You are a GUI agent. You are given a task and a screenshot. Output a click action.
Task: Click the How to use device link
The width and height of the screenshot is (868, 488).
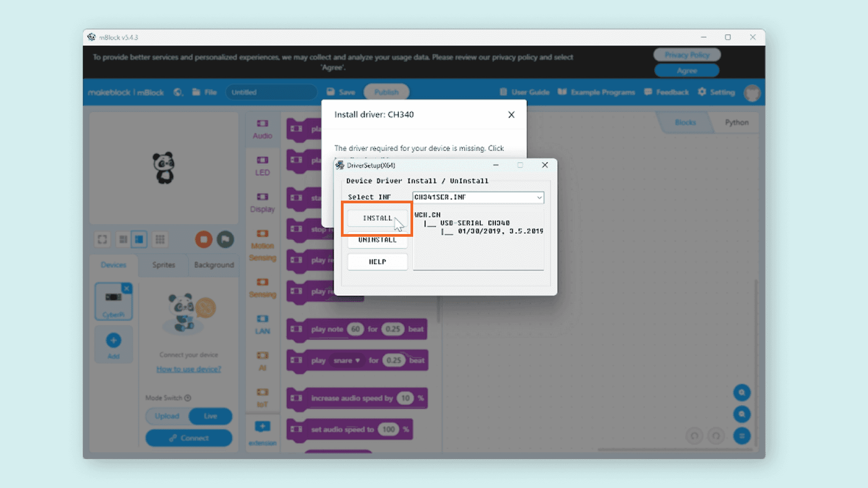(189, 369)
